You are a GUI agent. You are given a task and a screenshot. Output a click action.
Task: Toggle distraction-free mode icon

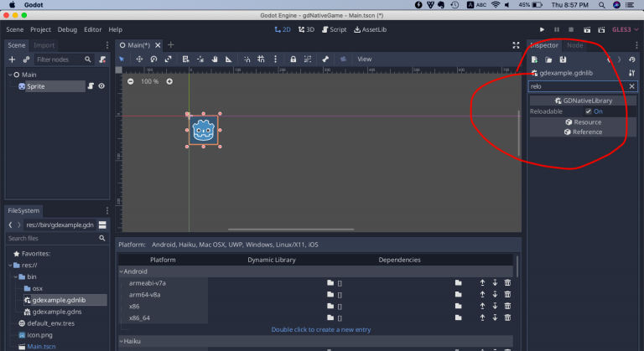(x=516, y=45)
